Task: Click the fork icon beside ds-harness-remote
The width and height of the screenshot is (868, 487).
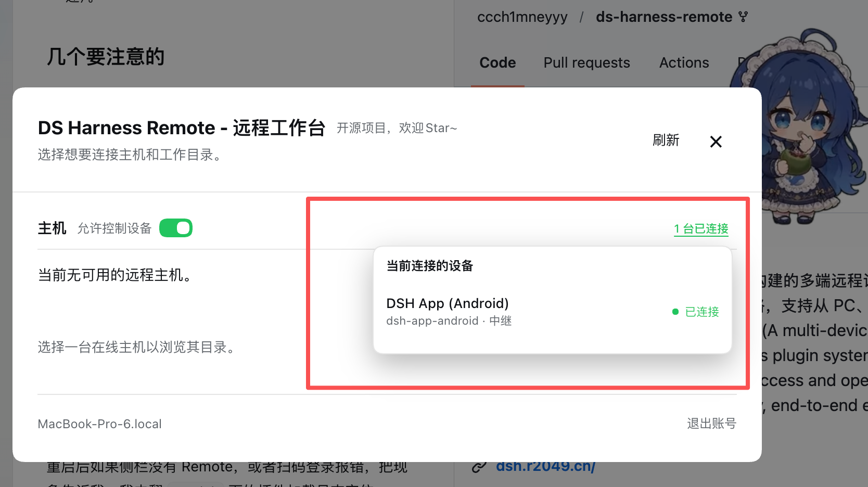Action: point(743,17)
